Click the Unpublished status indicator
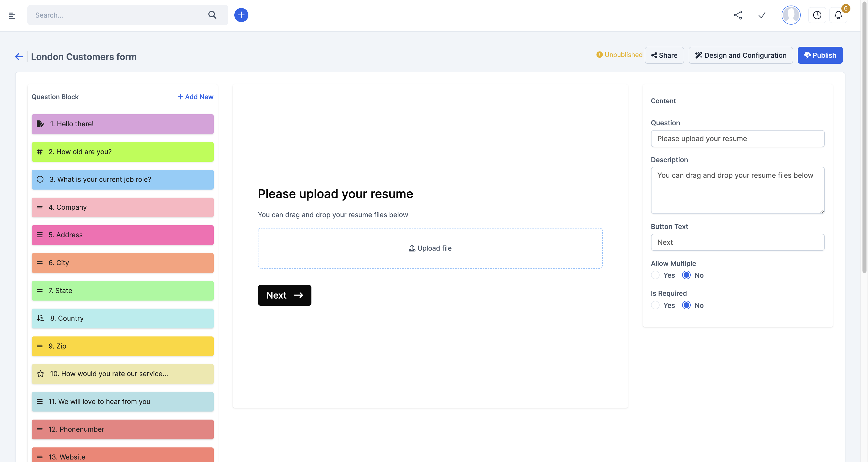The height and width of the screenshot is (462, 868). [x=619, y=54]
